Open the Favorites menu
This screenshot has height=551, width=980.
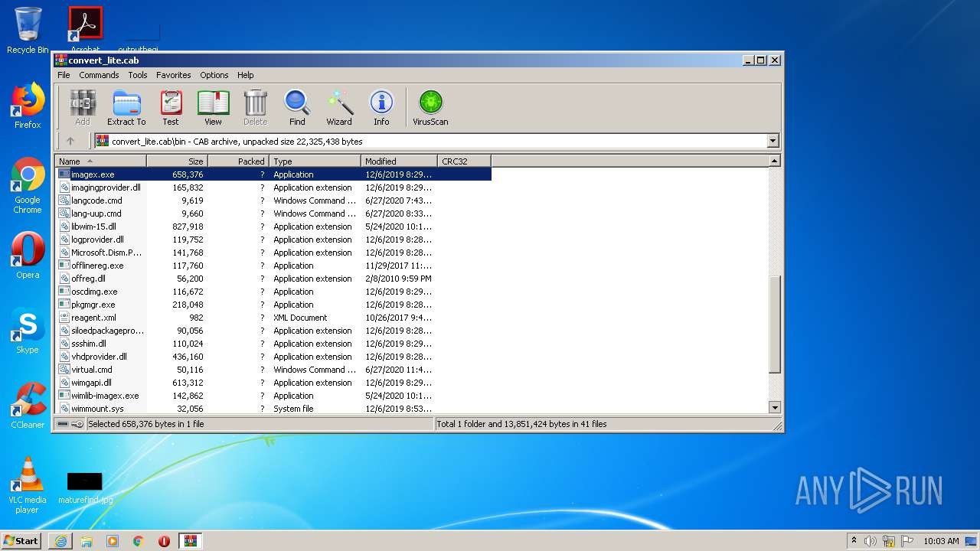click(174, 75)
